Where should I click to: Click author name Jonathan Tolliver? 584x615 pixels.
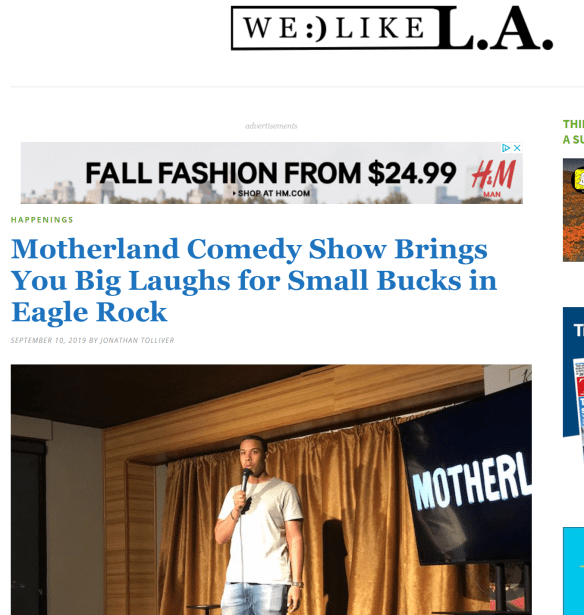pyautogui.click(x=137, y=340)
